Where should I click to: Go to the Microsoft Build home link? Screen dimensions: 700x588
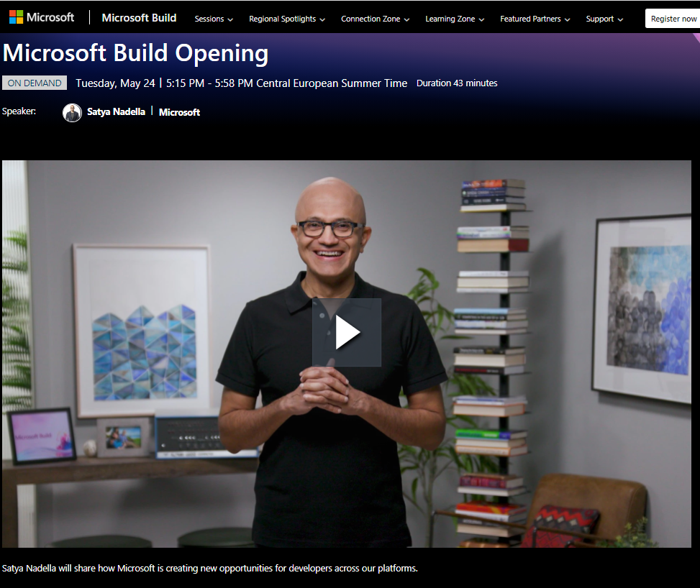140,18
